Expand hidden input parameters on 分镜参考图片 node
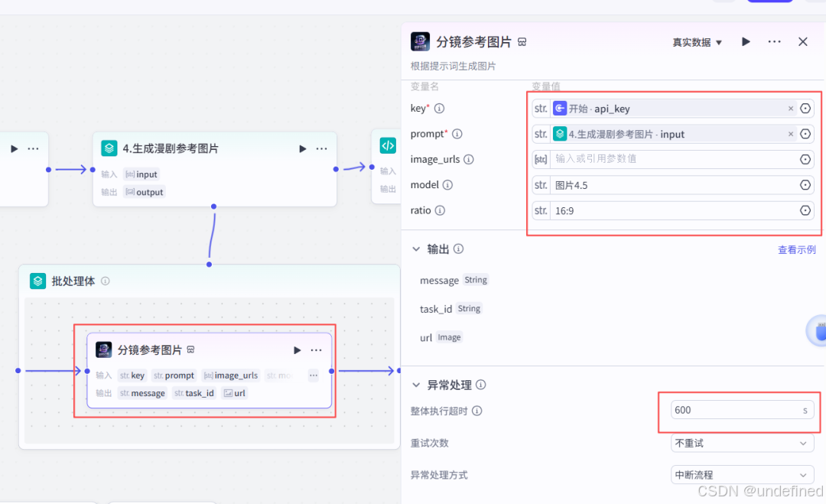Viewport: 826px width, 504px height. coord(314,376)
